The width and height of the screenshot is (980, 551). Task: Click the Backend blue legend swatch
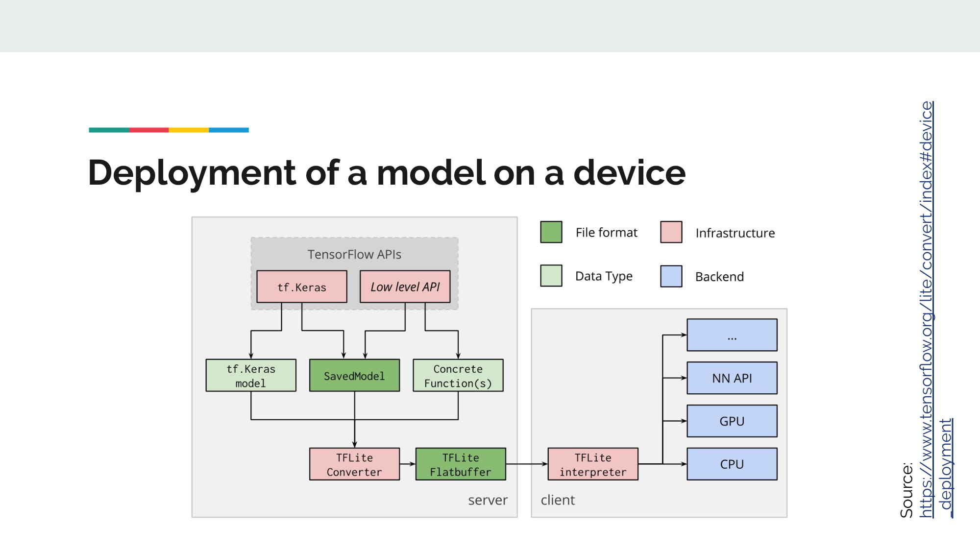tap(671, 276)
